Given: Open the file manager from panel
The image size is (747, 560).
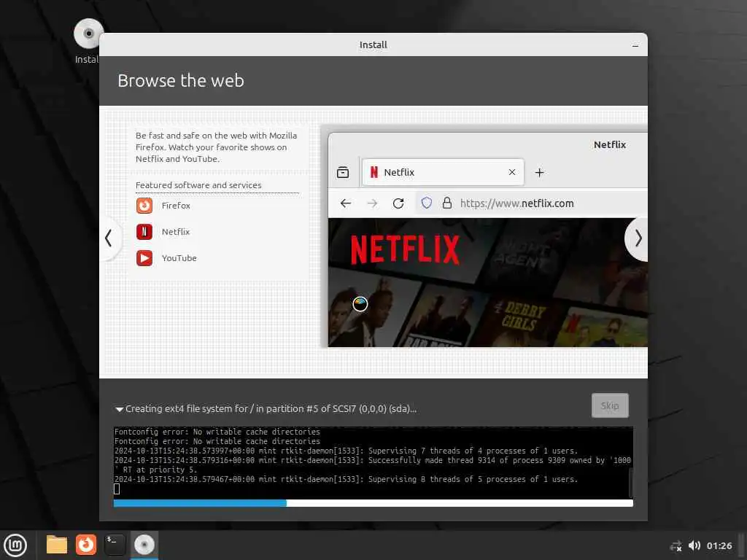Looking at the screenshot, I should [57, 545].
